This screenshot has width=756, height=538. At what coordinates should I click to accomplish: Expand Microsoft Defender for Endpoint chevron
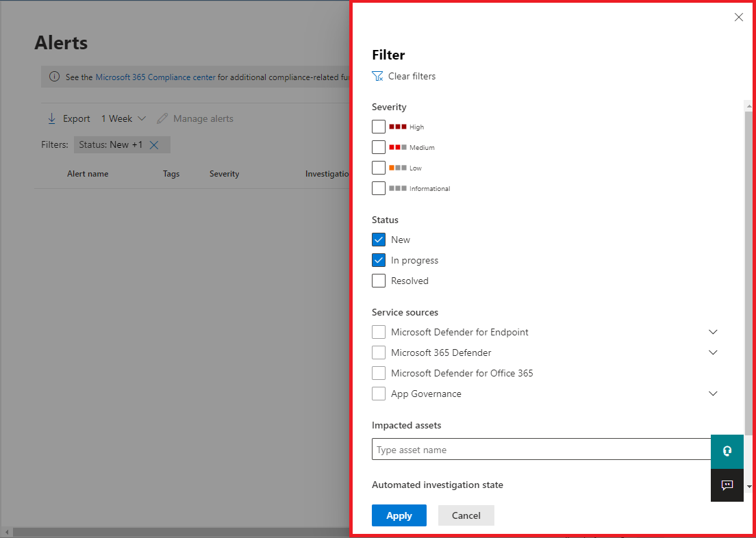(x=713, y=332)
